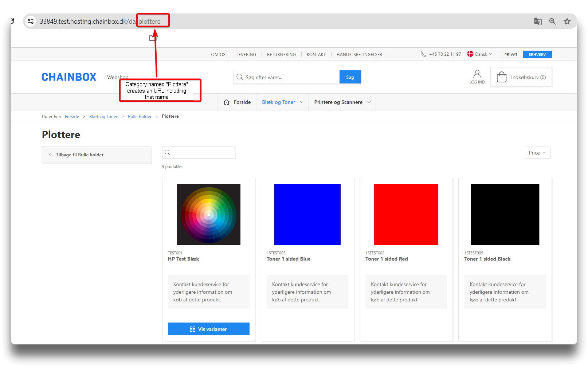Open the Handelsbetingelser menu item
The height and width of the screenshot is (367, 588).
[359, 55]
